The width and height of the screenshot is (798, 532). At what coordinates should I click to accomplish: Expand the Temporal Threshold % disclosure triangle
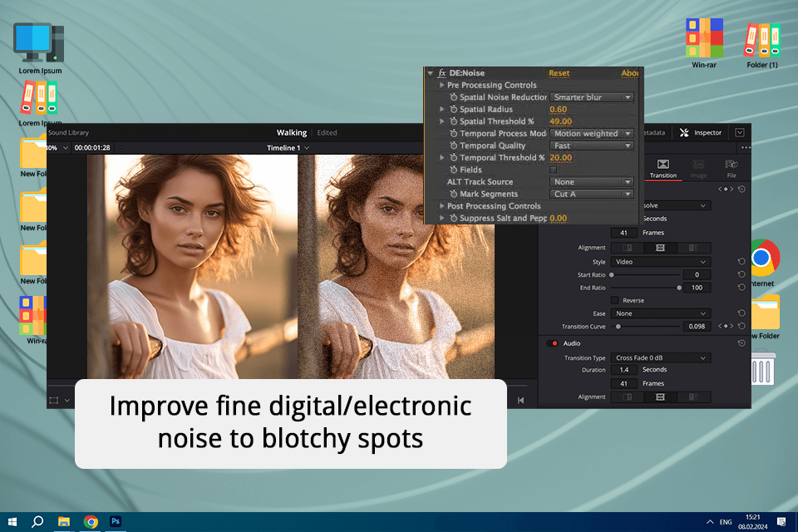pos(441,157)
